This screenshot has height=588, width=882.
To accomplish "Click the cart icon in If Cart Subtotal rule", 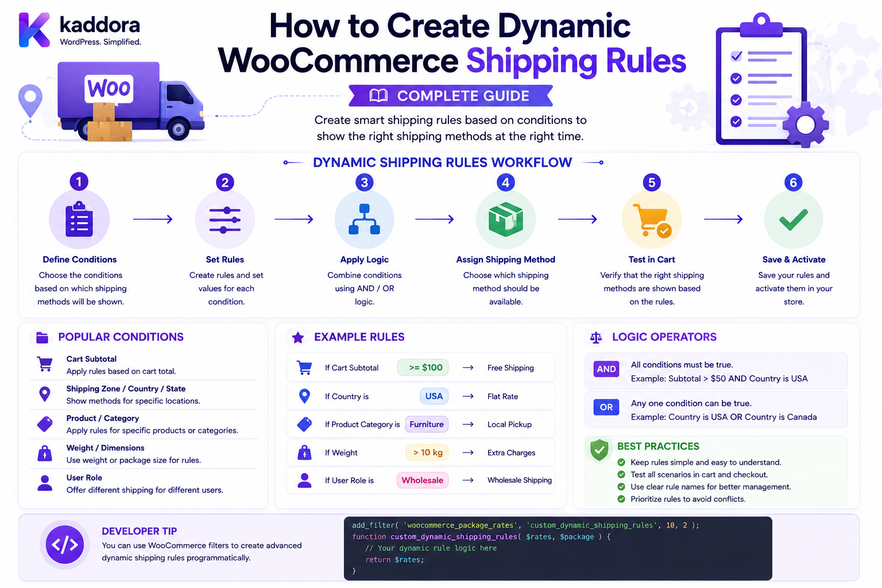I will (x=304, y=367).
